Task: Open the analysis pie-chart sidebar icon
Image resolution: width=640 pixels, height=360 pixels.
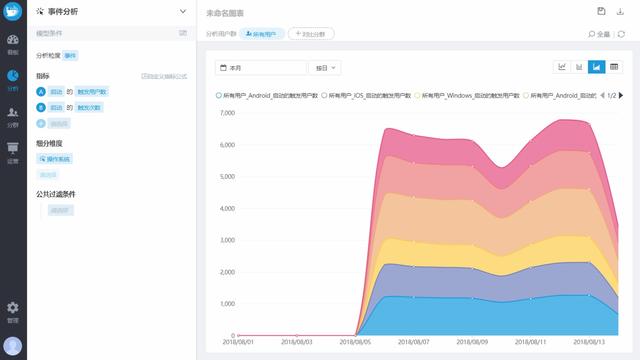Action: (x=13, y=76)
